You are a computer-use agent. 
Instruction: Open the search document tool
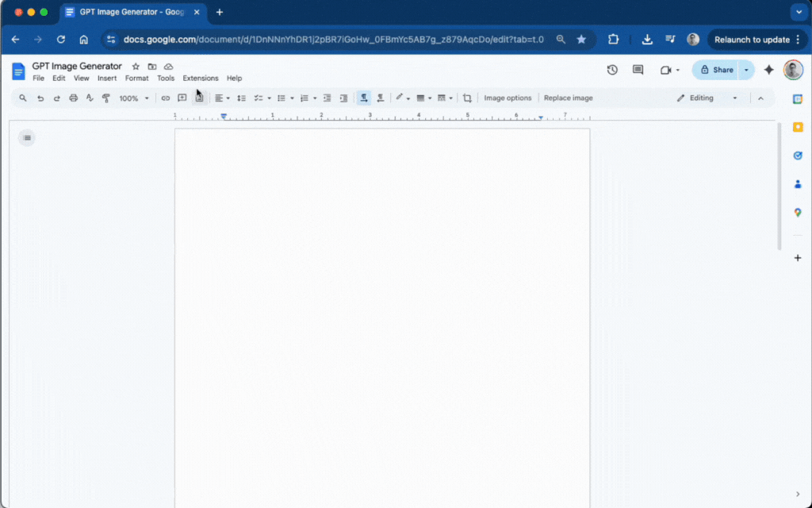coord(22,98)
